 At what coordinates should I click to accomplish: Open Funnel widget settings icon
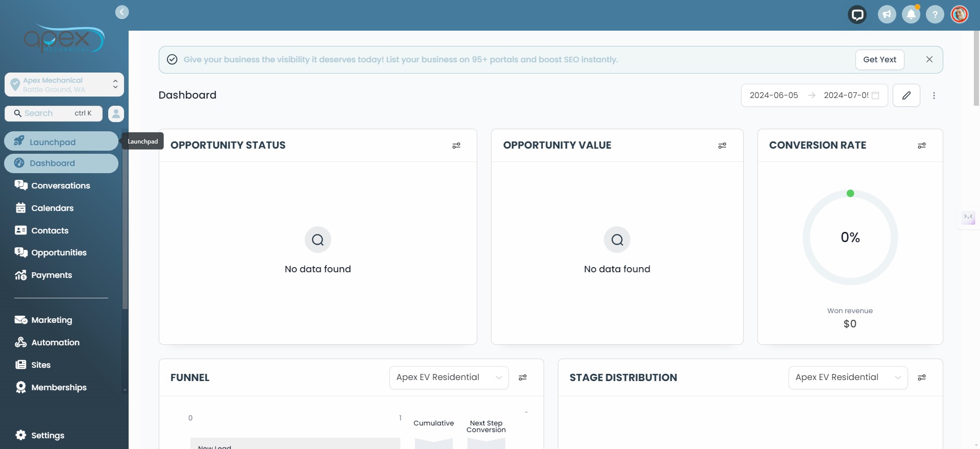coord(523,377)
